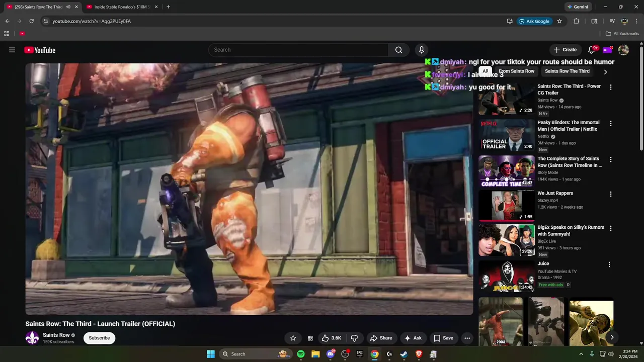Open the Peaky Blinders trailer thumbnail
Screen dimensions: 644x362
(x=507, y=135)
